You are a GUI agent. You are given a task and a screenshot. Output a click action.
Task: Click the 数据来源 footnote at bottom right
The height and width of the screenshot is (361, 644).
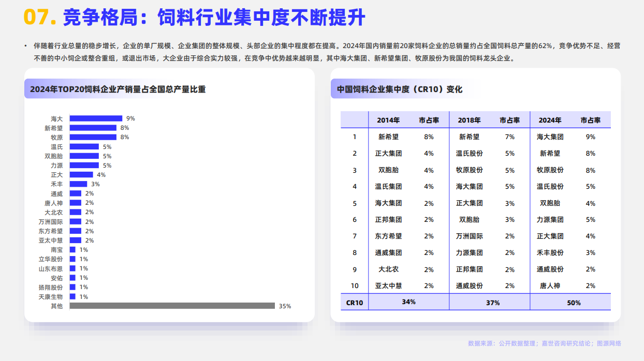[x=544, y=343]
